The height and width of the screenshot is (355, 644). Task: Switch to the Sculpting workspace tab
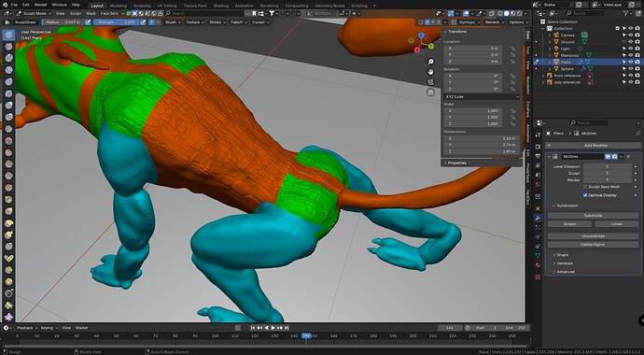[142, 6]
